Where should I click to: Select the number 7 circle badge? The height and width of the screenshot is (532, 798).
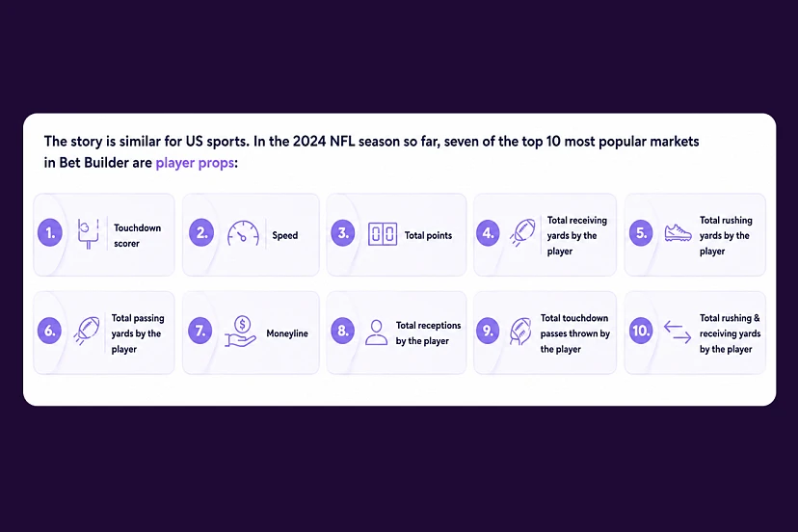(200, 331)
